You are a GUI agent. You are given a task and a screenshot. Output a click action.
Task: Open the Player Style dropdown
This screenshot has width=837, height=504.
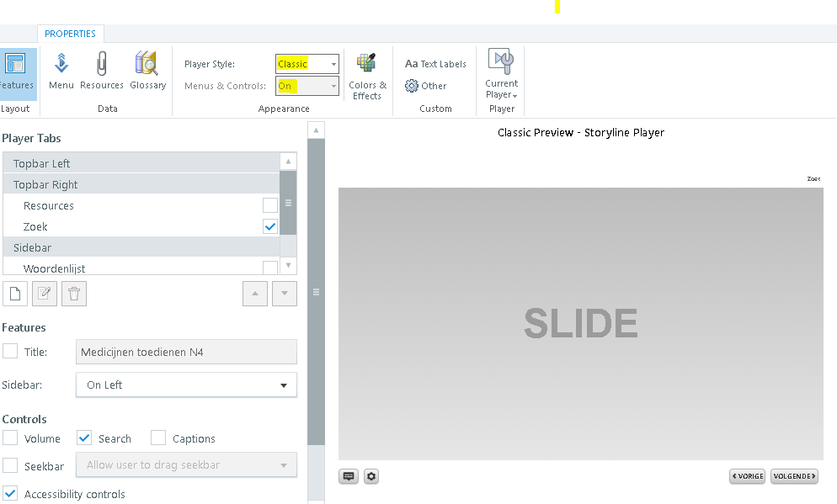pos(307,64)
